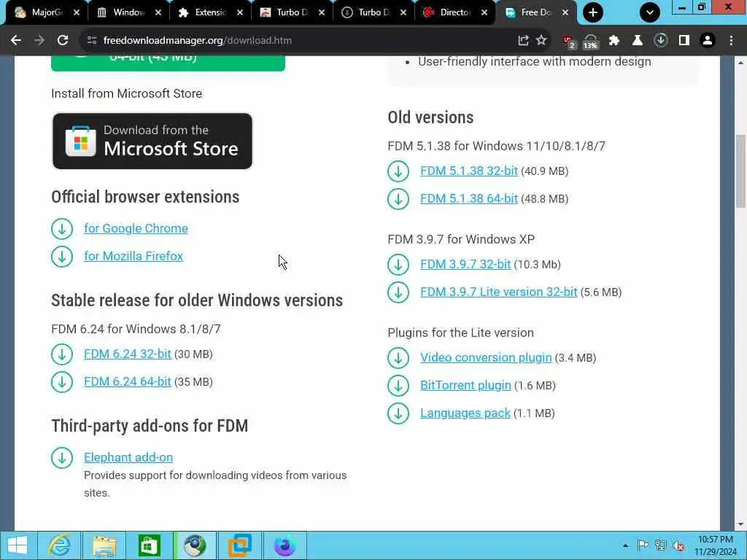747x560 pixels.
Task: Download FDM 6.24 32-bit link
Action: click(127, 354)
